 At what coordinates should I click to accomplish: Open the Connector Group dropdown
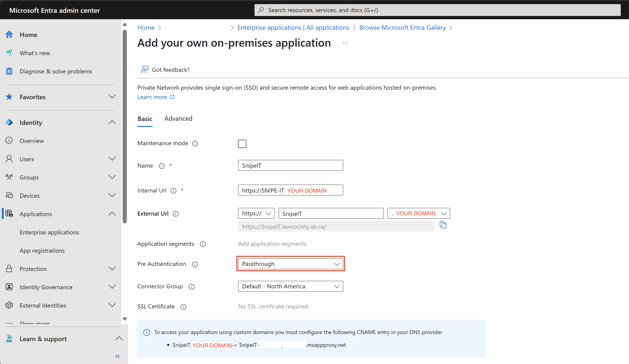point(290,286)
